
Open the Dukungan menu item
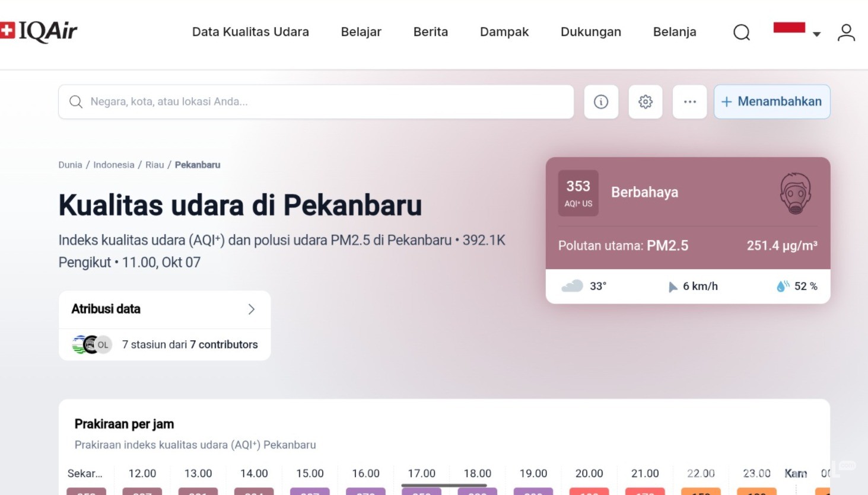[x=591, y=32]
